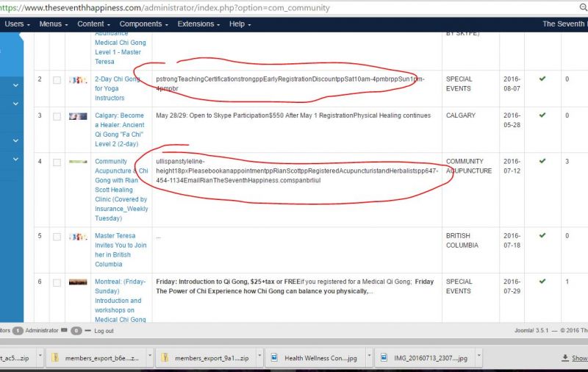Toggle published checkmark for Montreal workshops row

[x=542, y=282]
